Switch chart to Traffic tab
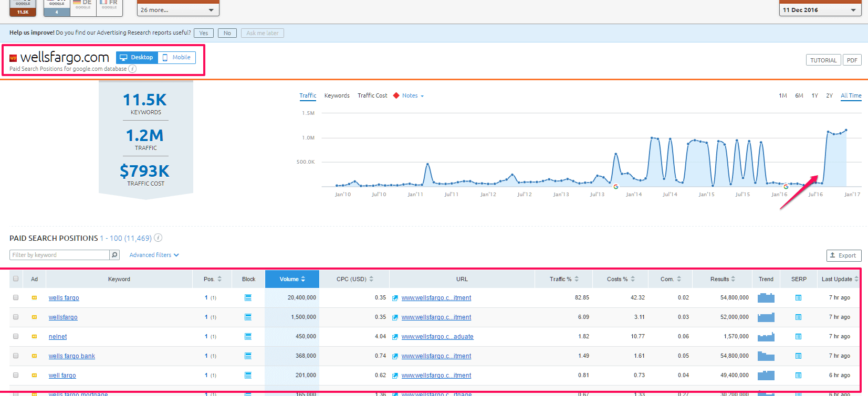This screenshot has height=396, width=868. point(308,95)
